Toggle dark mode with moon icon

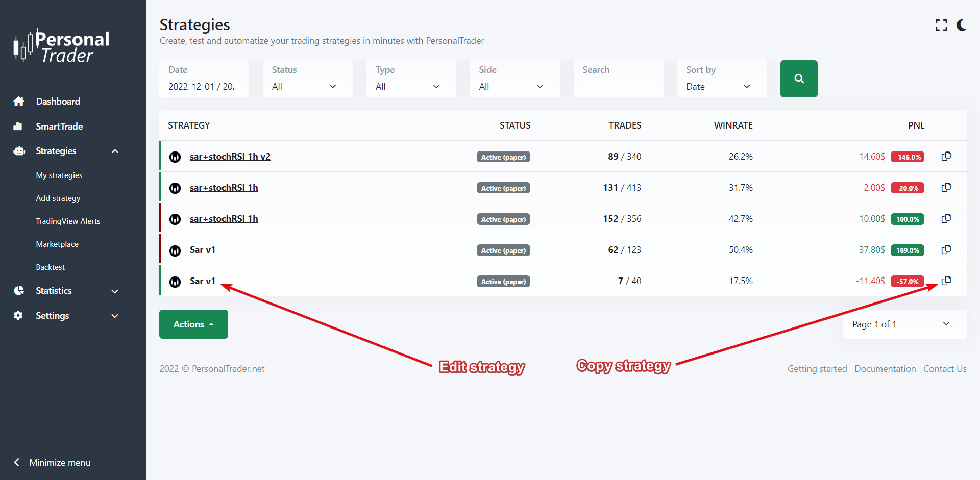(962, 25)
